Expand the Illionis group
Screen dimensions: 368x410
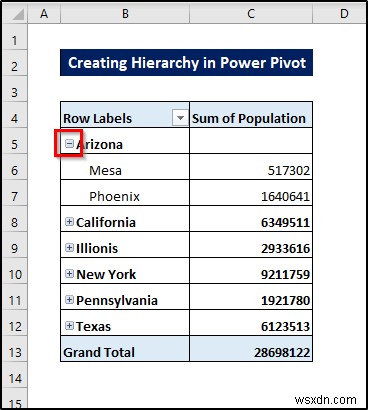(x=69, y=248)
